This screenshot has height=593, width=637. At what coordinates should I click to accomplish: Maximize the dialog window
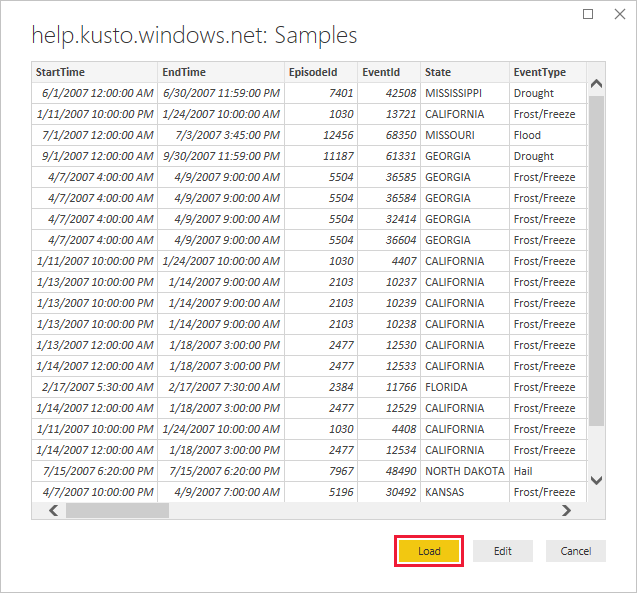pos(588,14)
